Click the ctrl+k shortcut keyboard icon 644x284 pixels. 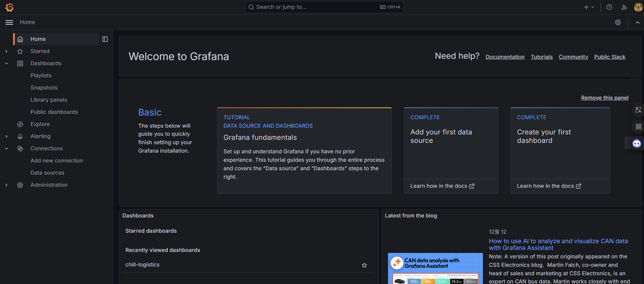tap(383, 7)
